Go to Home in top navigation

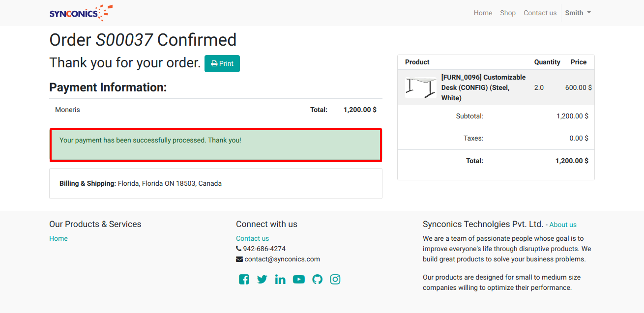pos(483,13)
